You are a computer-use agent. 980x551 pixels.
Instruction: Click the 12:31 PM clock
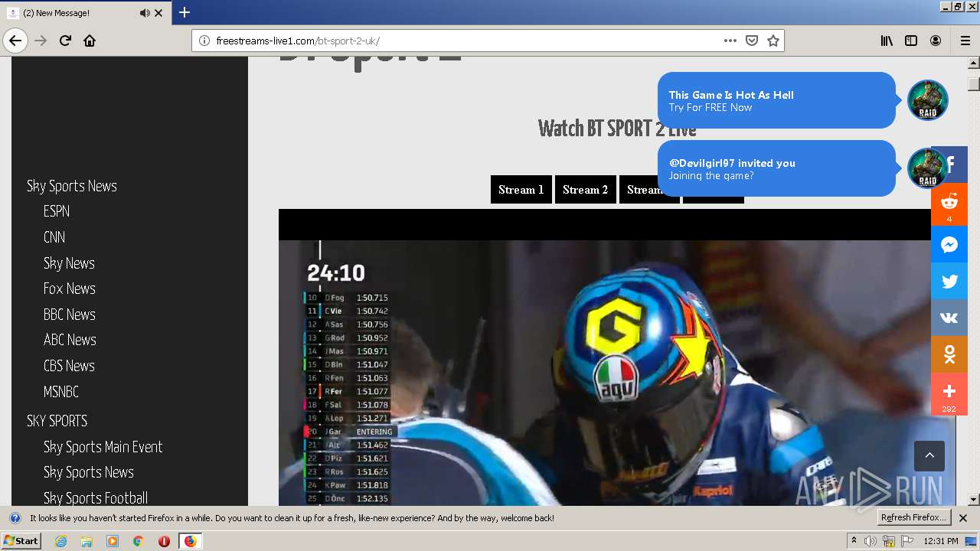[941, 541]
